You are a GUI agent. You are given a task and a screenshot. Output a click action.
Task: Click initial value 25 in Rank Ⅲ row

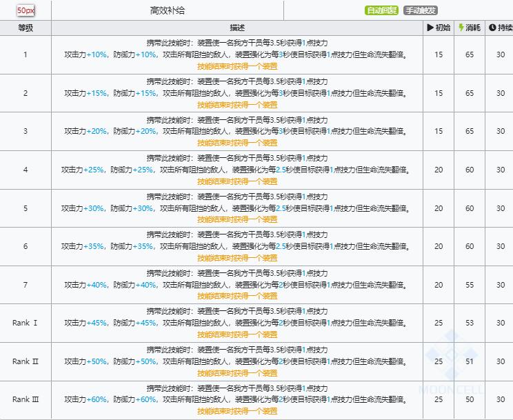pos(439,400)
